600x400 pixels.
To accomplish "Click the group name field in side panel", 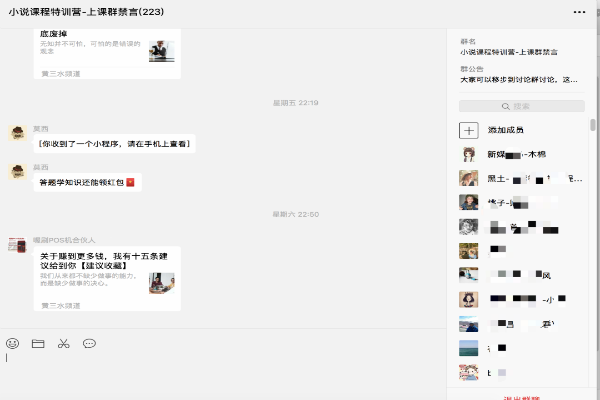I will point(509,50).
